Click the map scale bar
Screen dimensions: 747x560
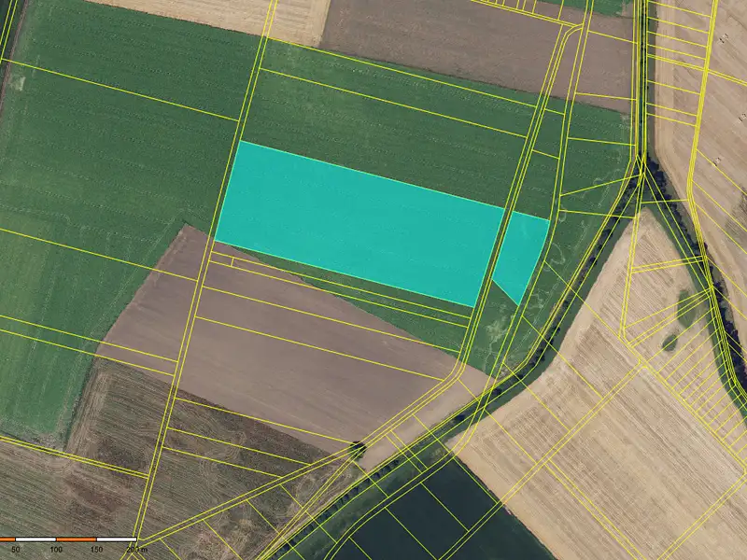pos(68,539)
